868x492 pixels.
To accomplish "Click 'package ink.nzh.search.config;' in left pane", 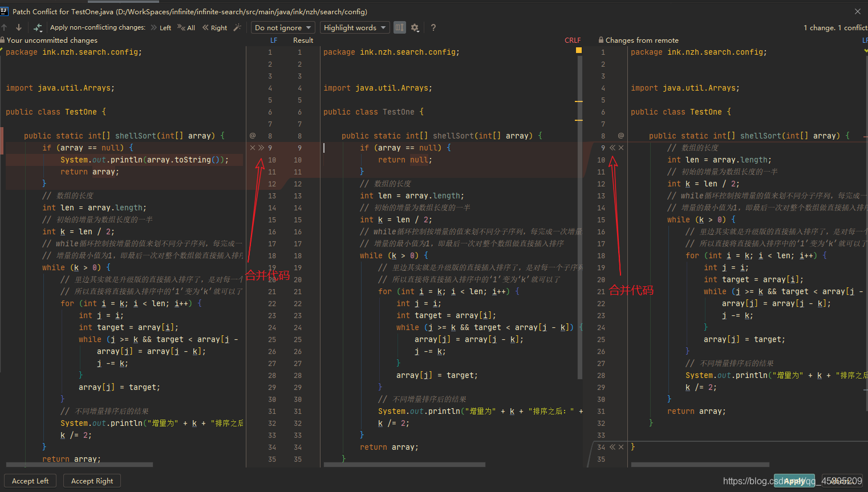I will pyautogui.click(x=74, y=52).
